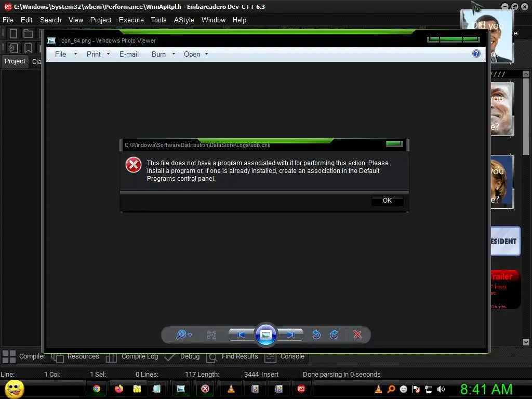Open the Tools menu in Dev-C++
This screenshot has width=532, height=399.
pos(159,20)
